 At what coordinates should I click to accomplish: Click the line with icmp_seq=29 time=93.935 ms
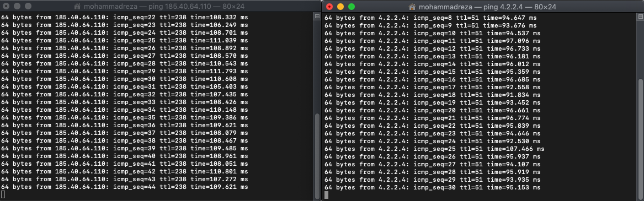click(x=432, y=180)
